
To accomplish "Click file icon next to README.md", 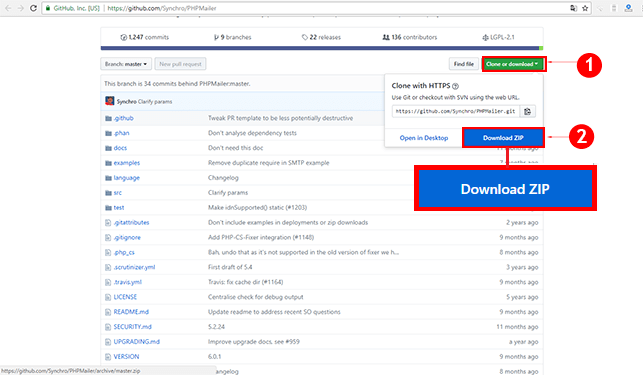I will point(108,312).
